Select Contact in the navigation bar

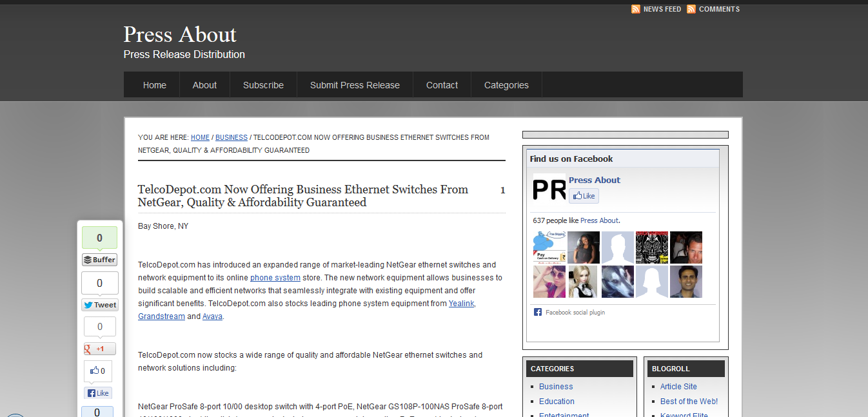pos(442,85)
